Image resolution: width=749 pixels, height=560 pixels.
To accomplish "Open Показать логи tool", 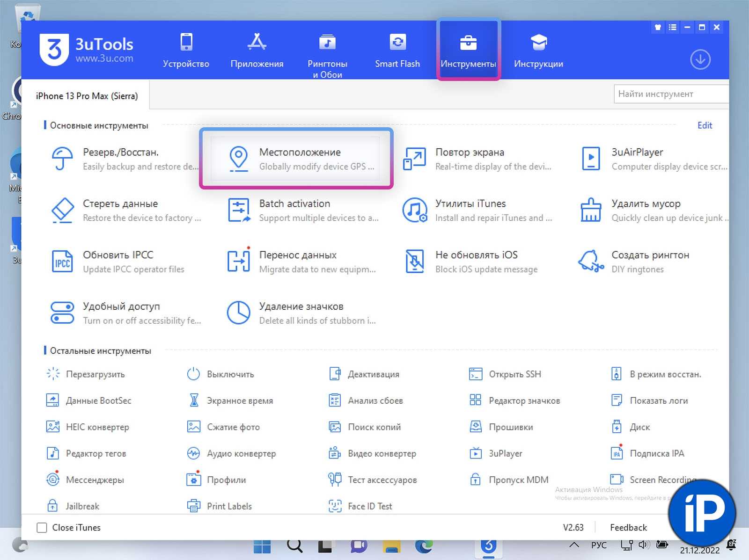I will click(x=649, y=400).
